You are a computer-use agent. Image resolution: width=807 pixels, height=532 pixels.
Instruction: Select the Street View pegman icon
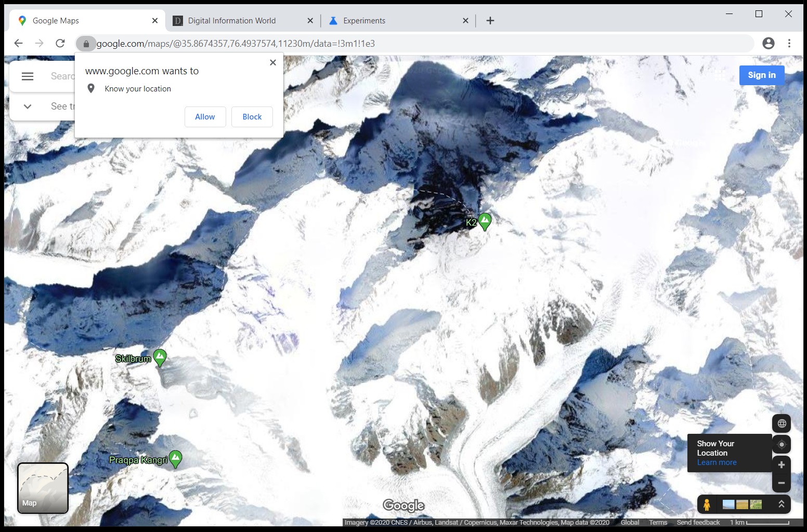[707, 504]
